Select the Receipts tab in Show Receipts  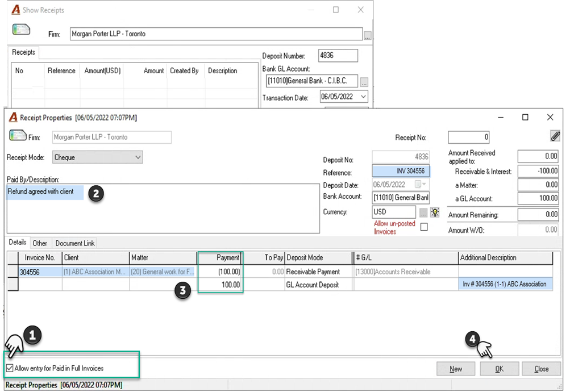pos(24,52)
